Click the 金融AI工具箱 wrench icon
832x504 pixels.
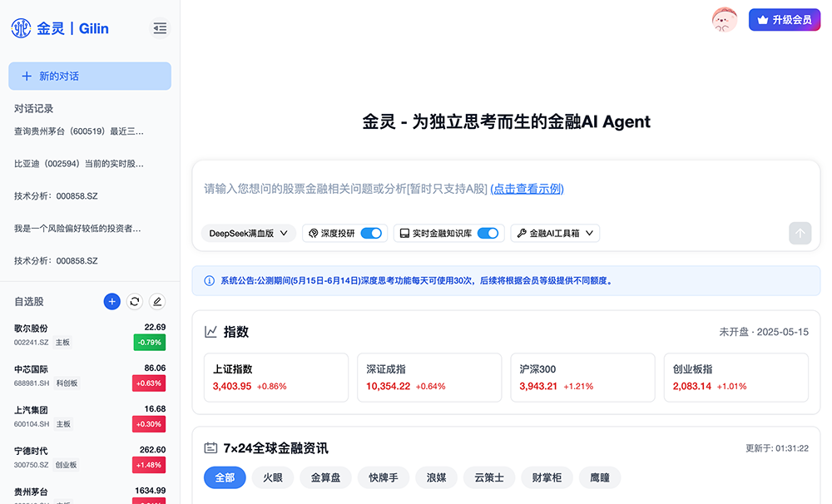[x=522, y=234]
